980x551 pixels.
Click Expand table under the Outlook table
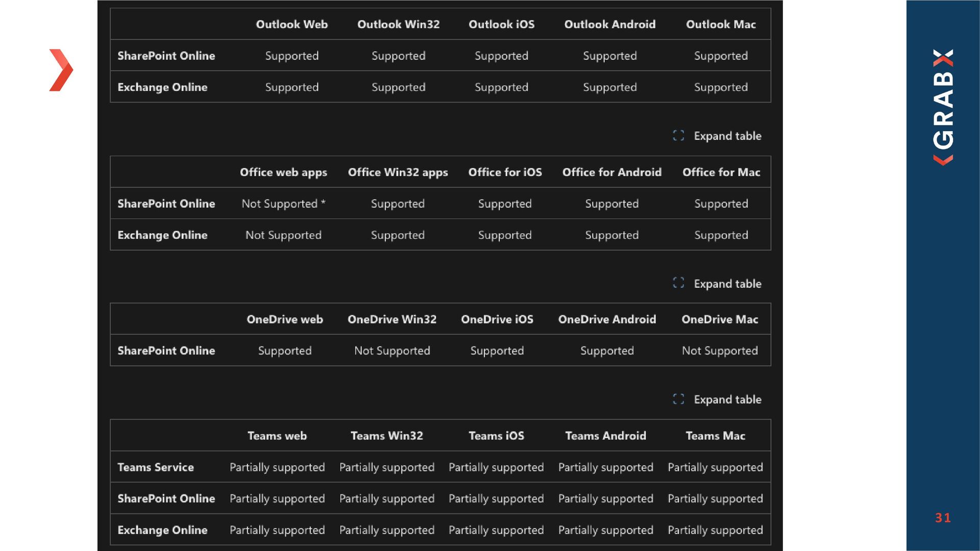pyautogui.click(x=717, y=136)
